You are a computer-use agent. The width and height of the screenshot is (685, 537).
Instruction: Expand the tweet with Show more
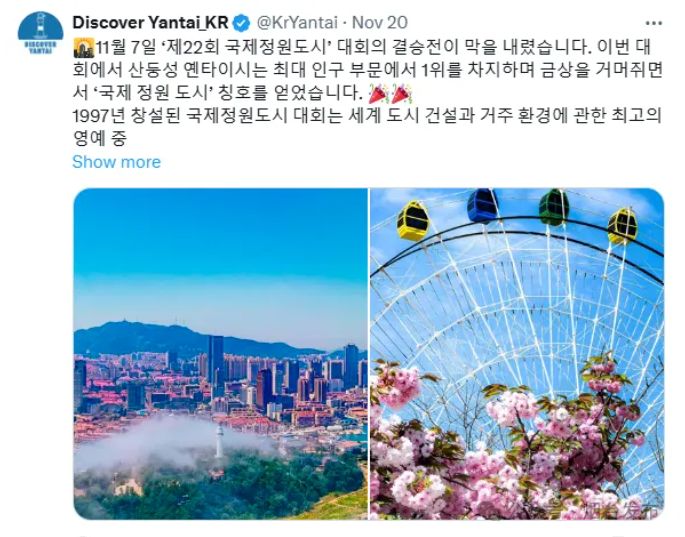click(x=116, y=162)
